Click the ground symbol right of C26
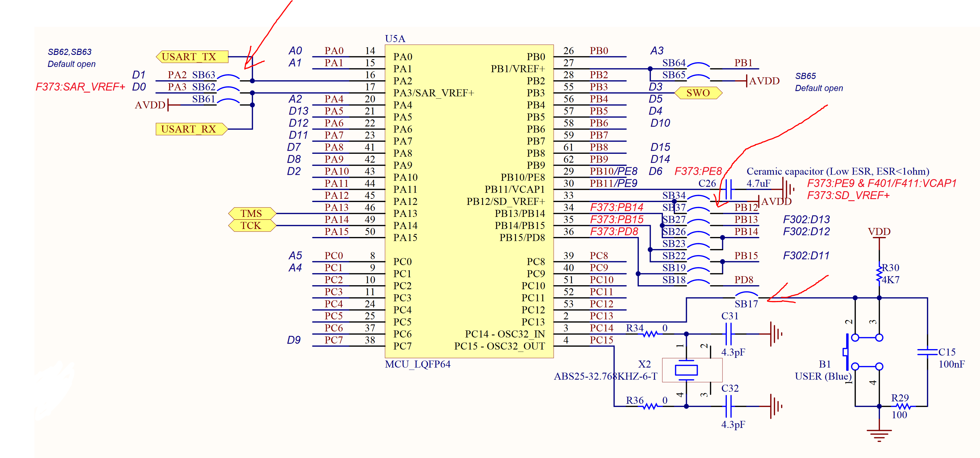The width and height of the screenshot is (980, 458). point(788,189)
